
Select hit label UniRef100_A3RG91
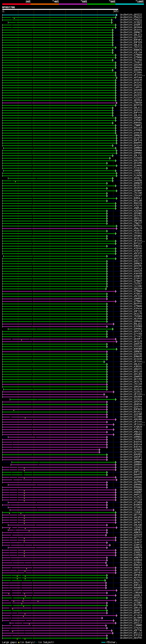tap(131, 366)
